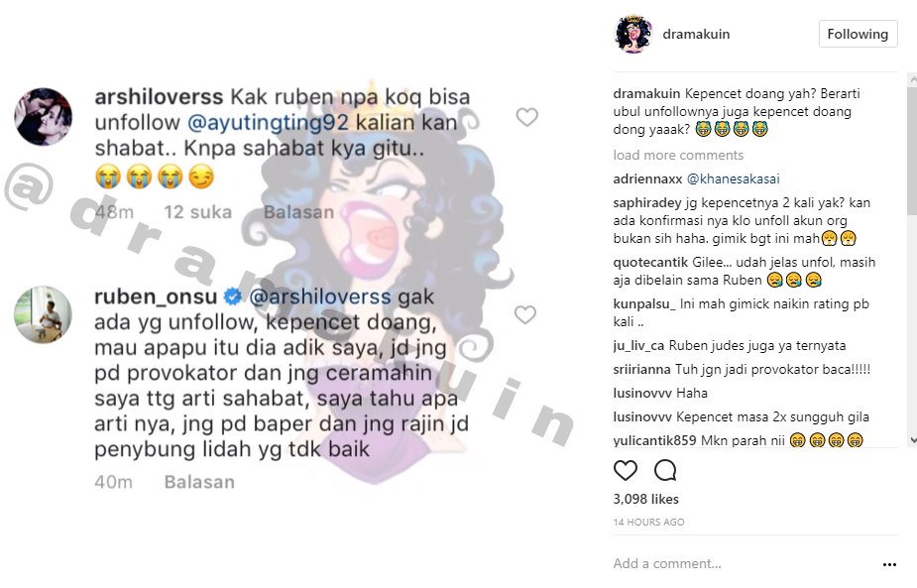Like the arshiloverss comment with its heart
Image resolution: width=917 pixels, height=588 pixels.
527,117
